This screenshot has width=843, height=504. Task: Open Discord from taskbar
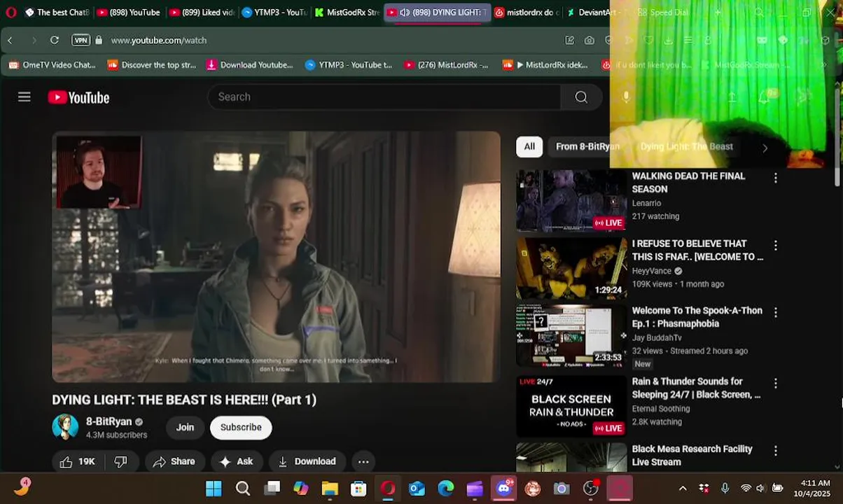(504, 489)
